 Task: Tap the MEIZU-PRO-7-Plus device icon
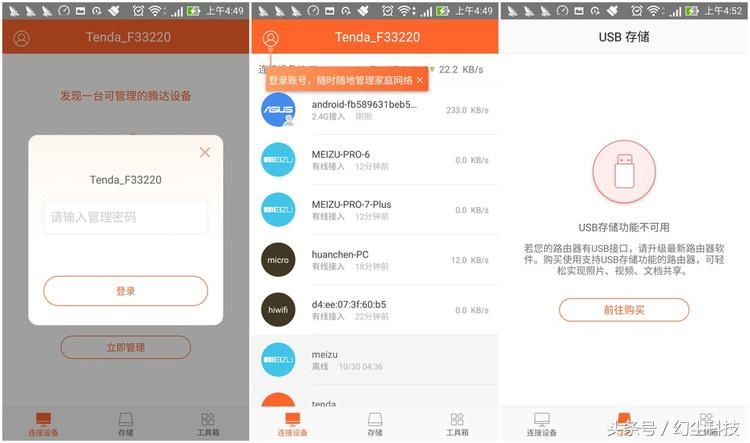[278, 209]
